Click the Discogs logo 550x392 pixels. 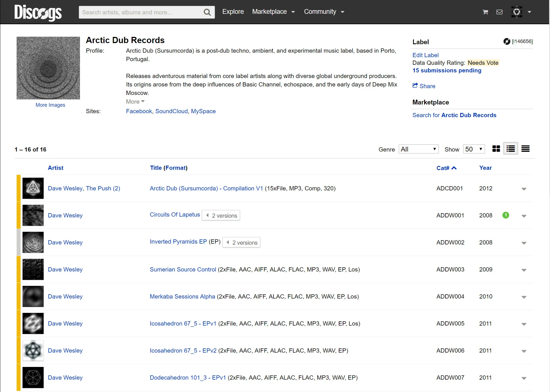pyautogui.click(x=38, y=12)
